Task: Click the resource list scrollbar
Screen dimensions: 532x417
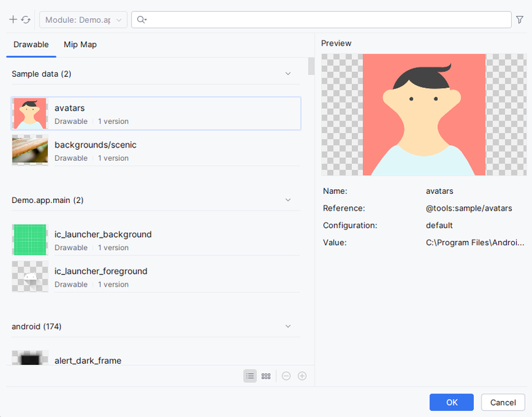Action: 311,66
